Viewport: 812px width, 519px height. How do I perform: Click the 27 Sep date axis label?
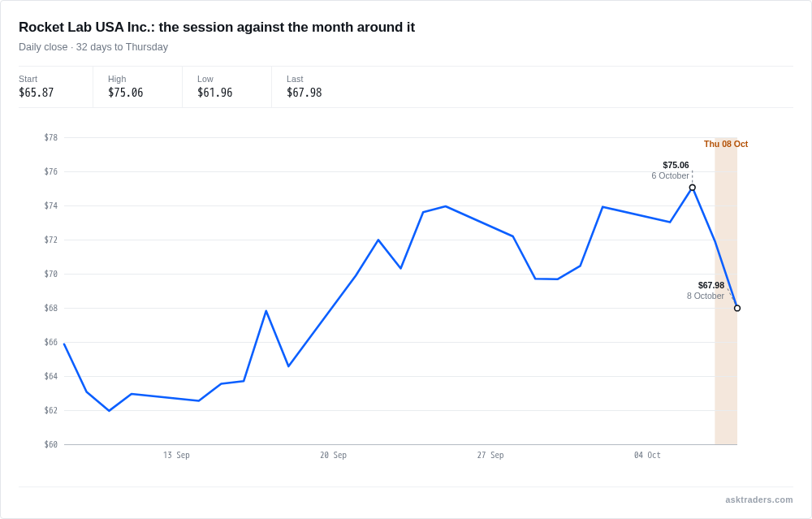[490, 456]
